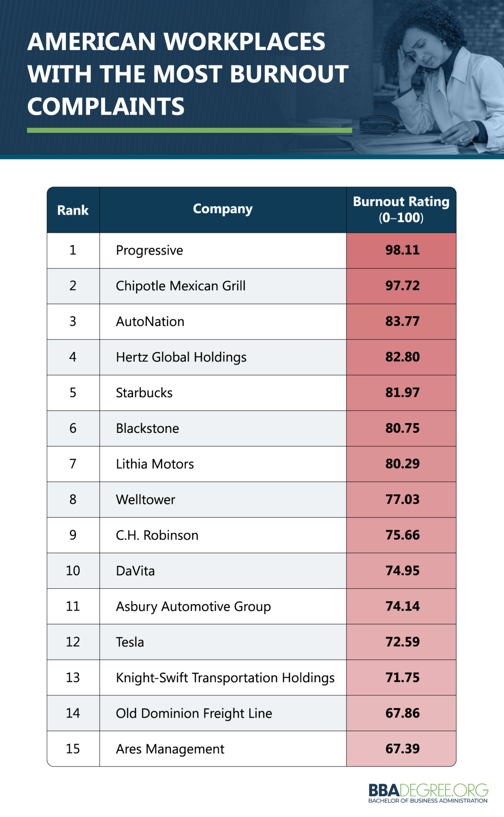Click Hertz Global Holdings in the table
The height and width of the screenshot is (817, 504).
point(181,357)
